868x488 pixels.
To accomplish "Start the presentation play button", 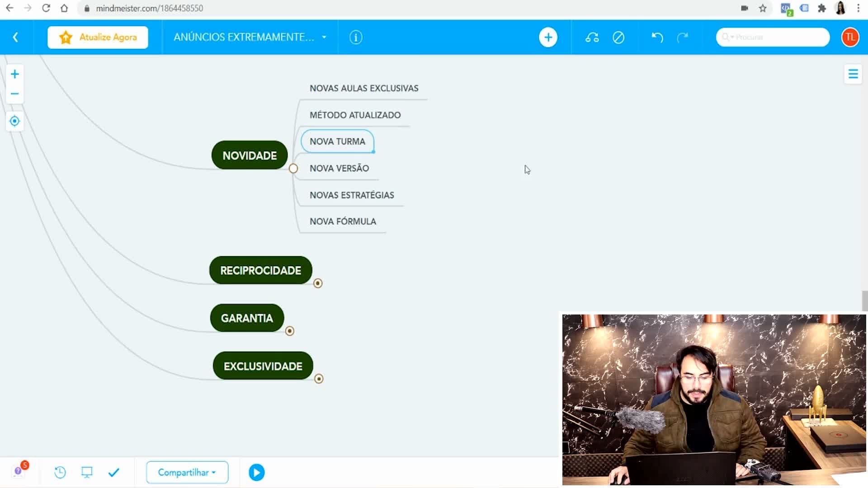I will point(256,473).
